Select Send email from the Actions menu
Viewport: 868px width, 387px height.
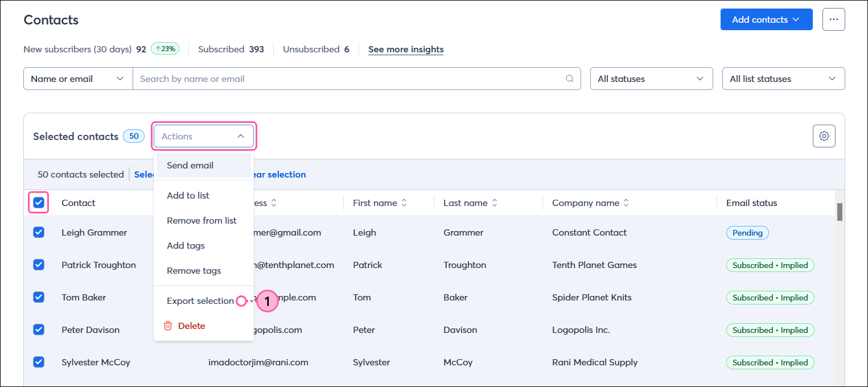190,165
